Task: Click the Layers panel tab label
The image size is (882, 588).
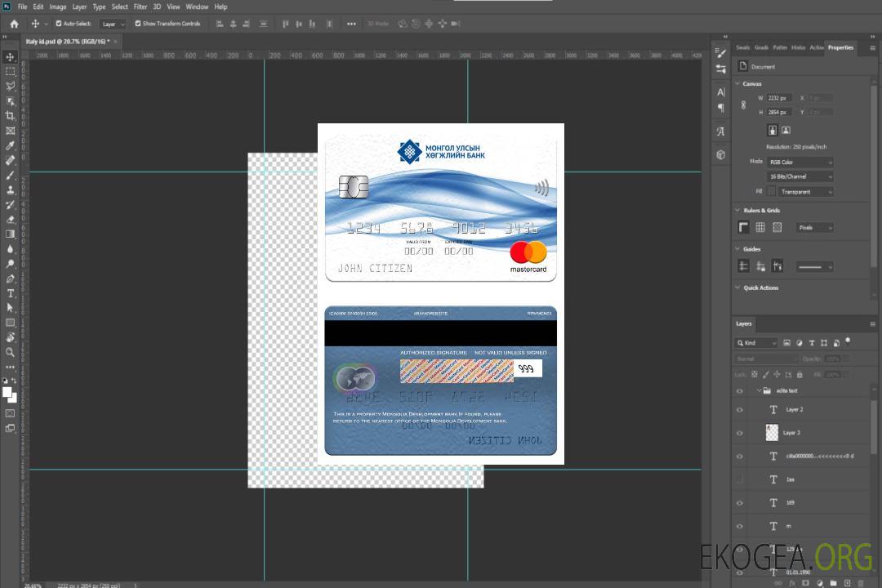Action: [744, 324]
